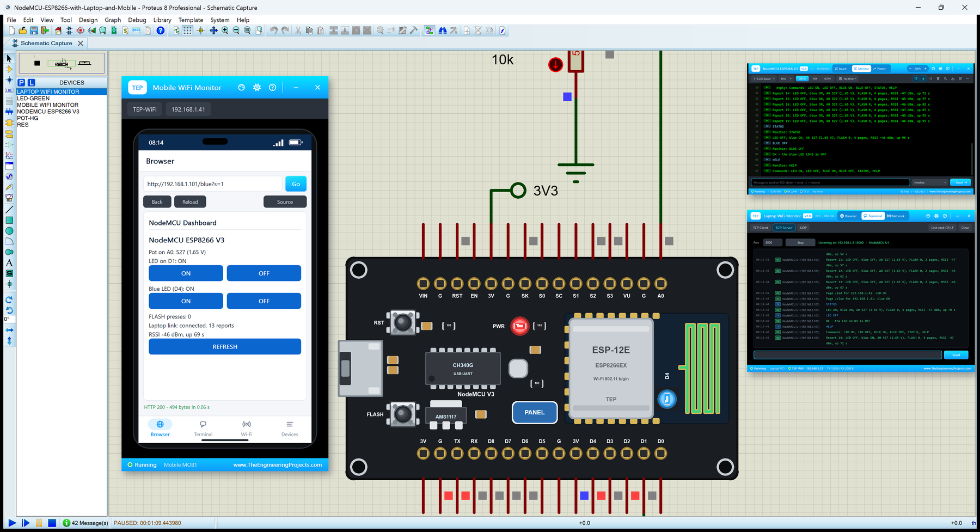Open the File menu
This screenshot has width=980, height=532.
coord(11,20)
